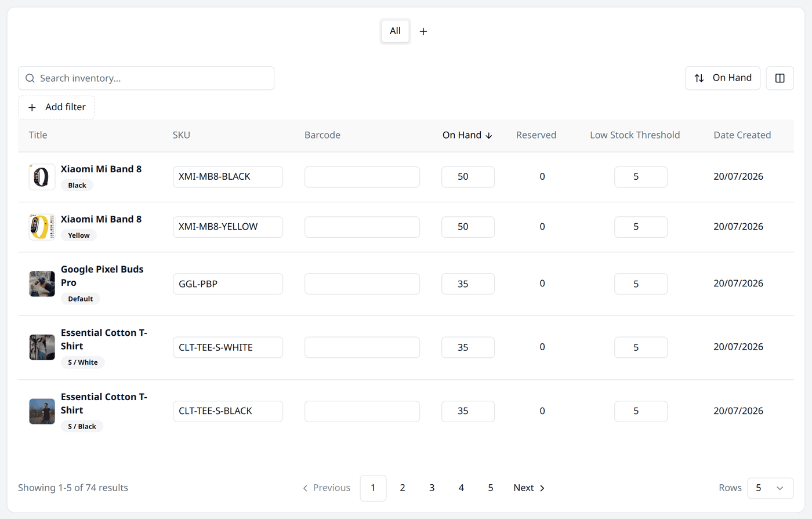Open the black Xiaomi Mi Band 8 thumbnail

(x=42, y=177)
